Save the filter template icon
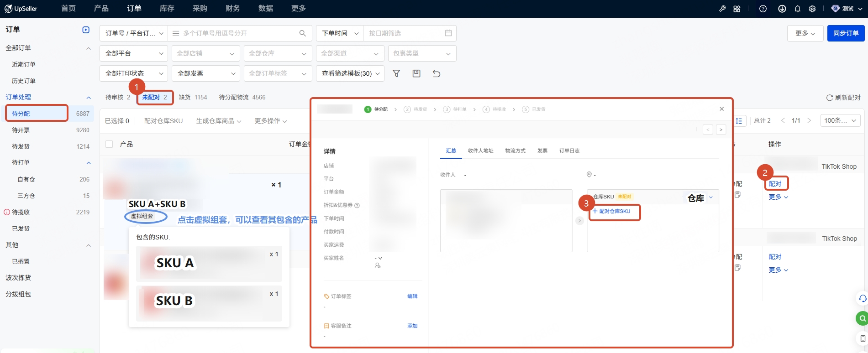Screen dimensions: 868x353 point(416,73)
